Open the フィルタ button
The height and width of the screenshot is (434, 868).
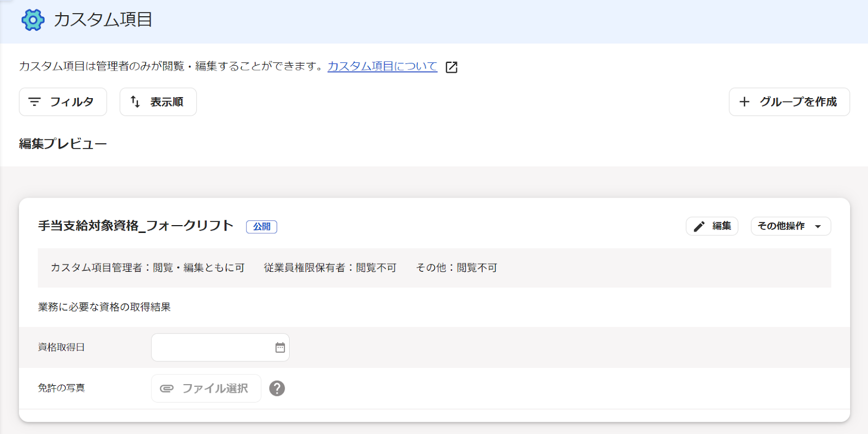coord(63,102)
